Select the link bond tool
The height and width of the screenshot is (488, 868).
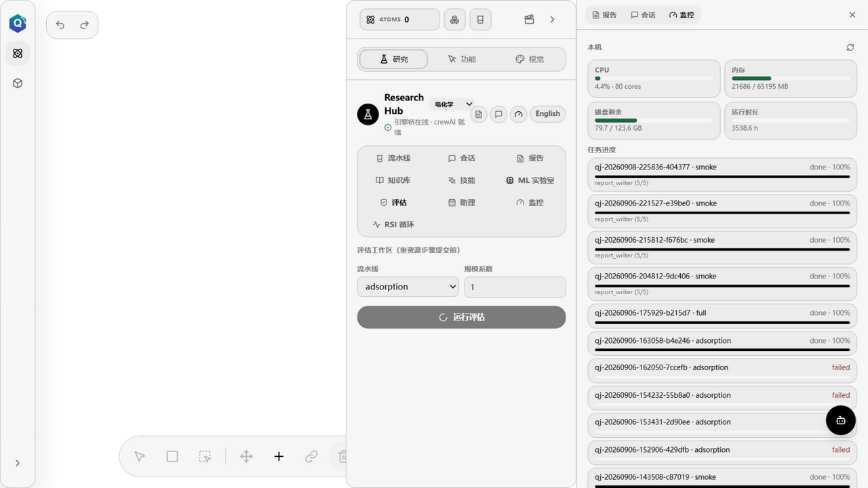tap(311, 457)
